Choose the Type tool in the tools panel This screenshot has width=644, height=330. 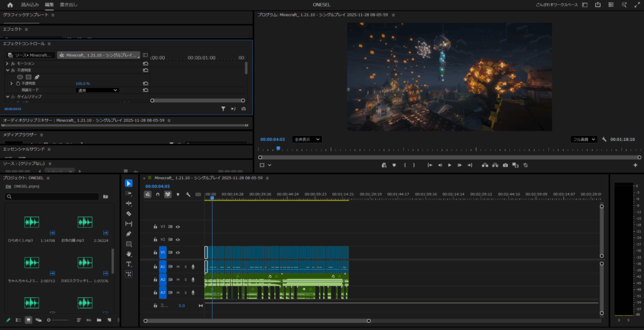(129, 264)
